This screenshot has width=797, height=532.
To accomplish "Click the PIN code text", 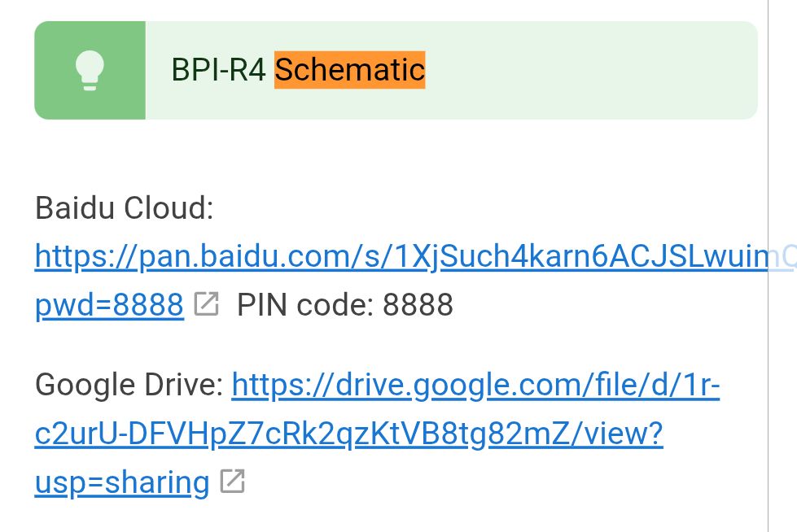I will click(304, 305).
